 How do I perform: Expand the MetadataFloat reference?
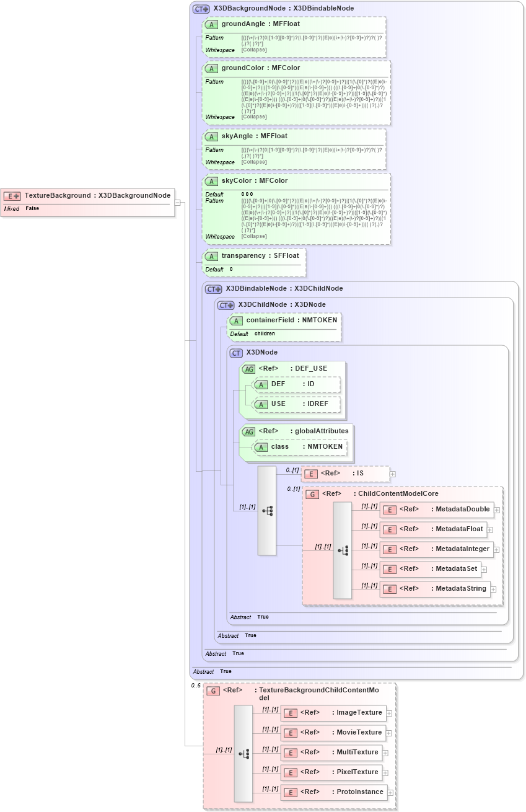click(x=489, y=530)
